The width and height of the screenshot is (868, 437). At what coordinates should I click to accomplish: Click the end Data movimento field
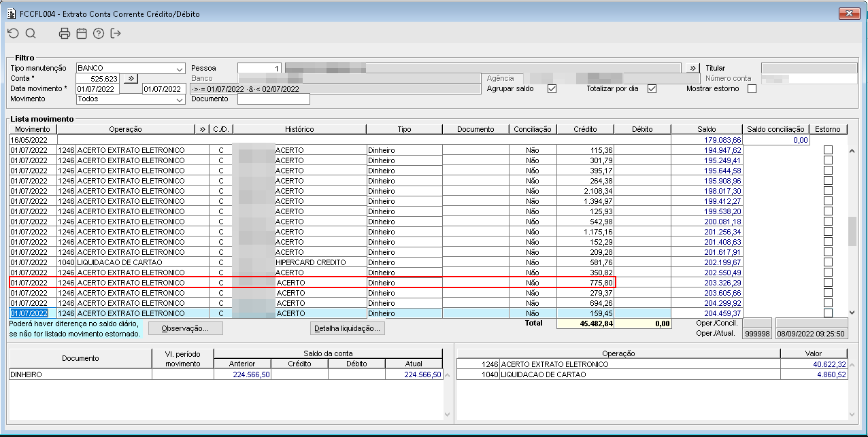point(163,89)
